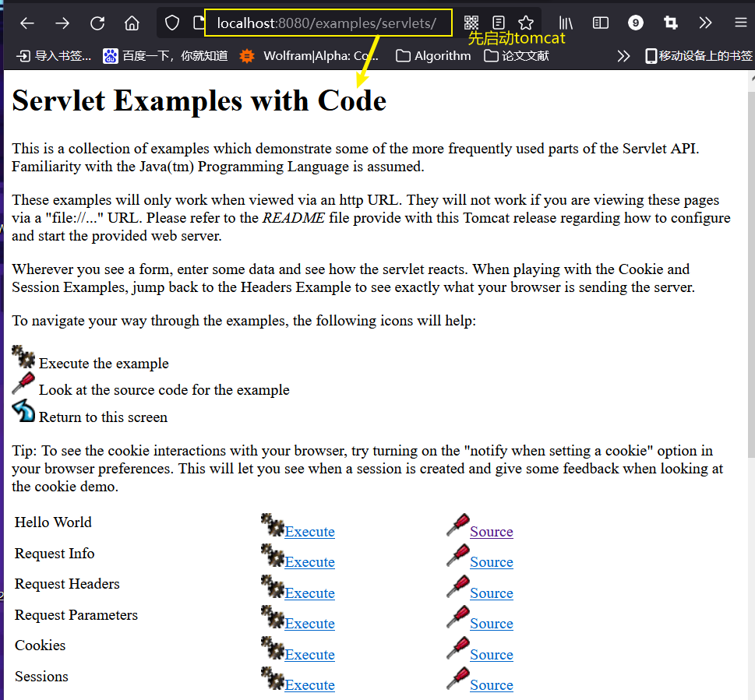Click screwdriver icon in Cookies row
This screenshot has height=700, width=755.
458,648
